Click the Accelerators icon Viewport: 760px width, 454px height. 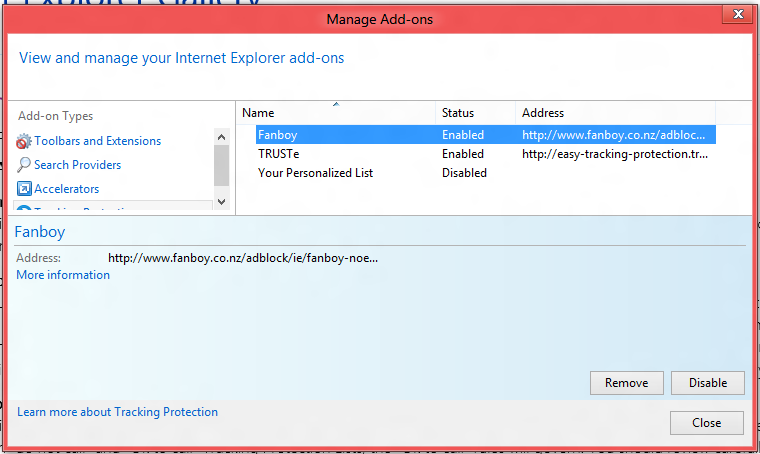24,188
